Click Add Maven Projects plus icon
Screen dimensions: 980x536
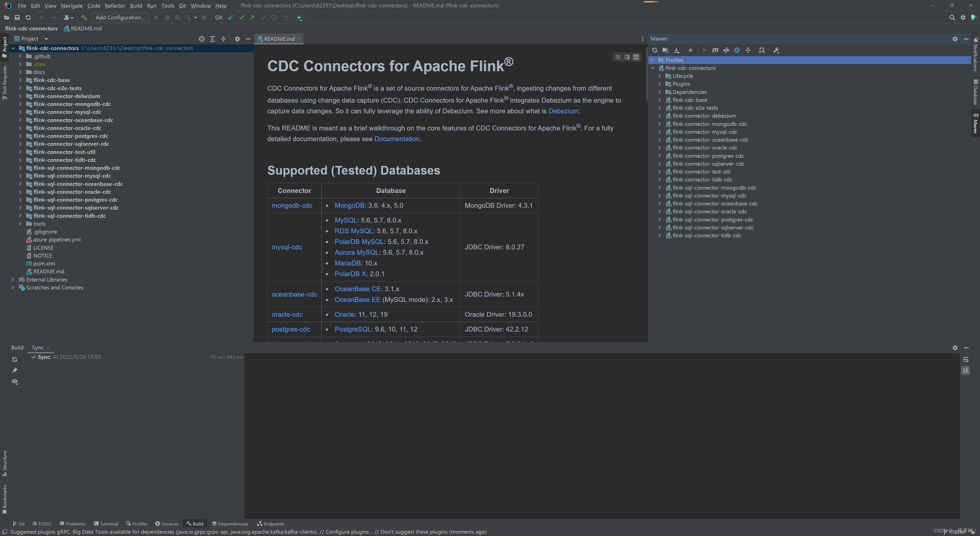[690, 50]
